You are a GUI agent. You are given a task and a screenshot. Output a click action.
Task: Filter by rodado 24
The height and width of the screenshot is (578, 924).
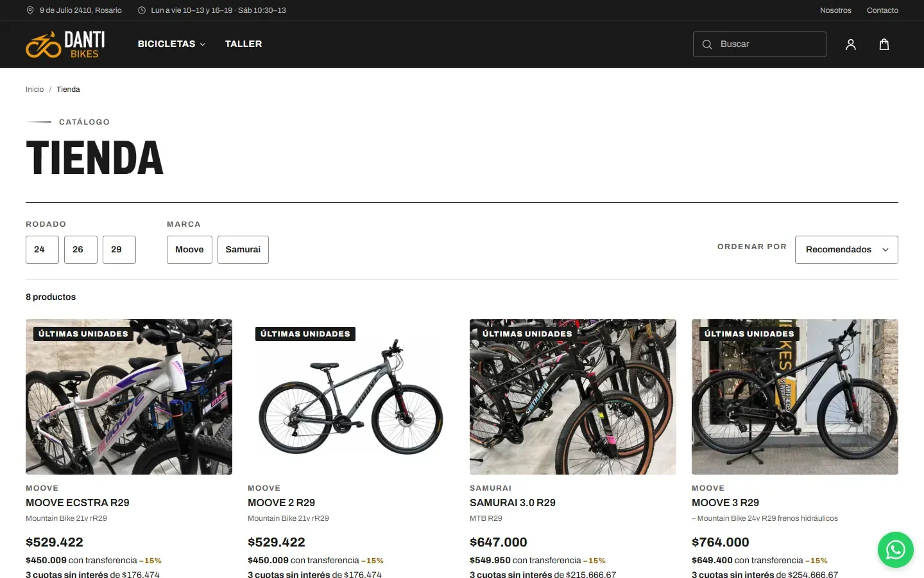[42, 250]
